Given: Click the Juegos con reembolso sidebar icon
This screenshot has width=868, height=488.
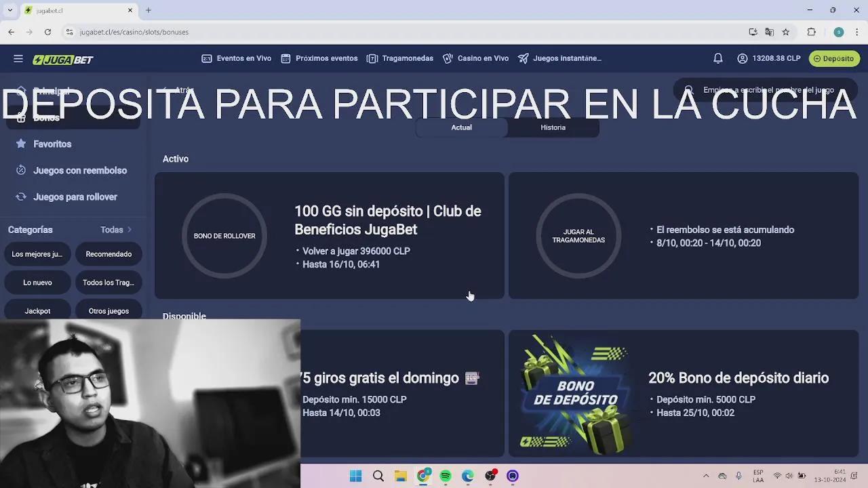Looking at the screenshot, I should (x=21, y=170).
